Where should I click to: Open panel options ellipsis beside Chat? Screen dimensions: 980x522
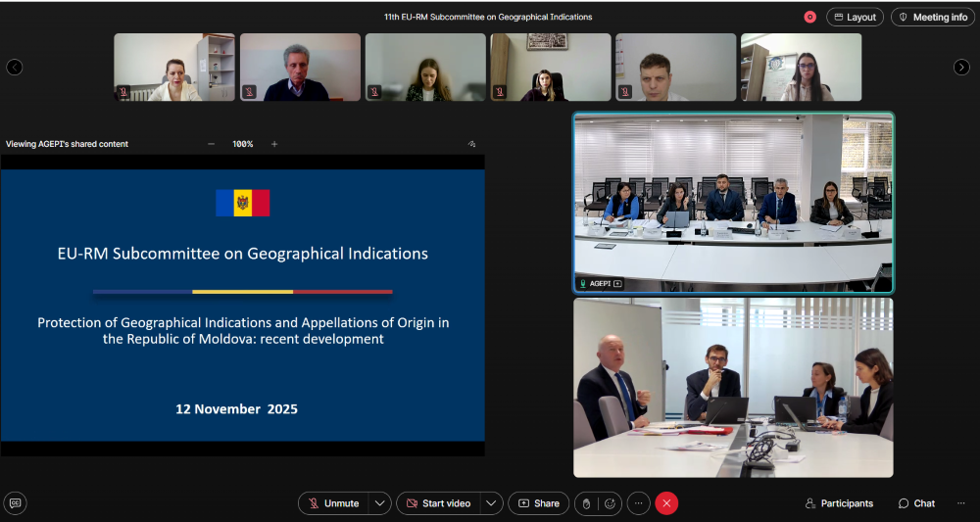pyautogui.click(x=960, y=503)
